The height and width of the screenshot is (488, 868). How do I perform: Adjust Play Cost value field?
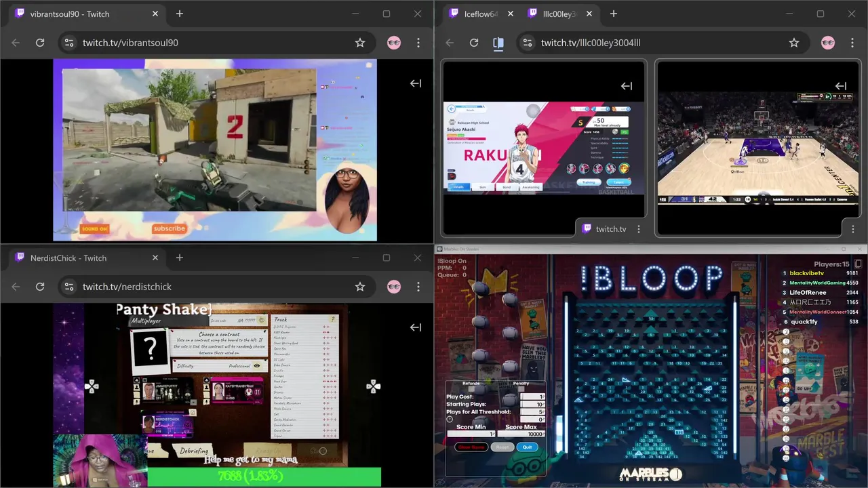[x=533, y=396]
